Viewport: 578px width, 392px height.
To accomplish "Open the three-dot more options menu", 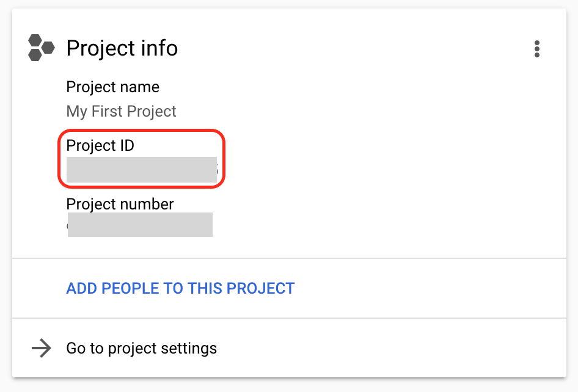I will point(536,49).
